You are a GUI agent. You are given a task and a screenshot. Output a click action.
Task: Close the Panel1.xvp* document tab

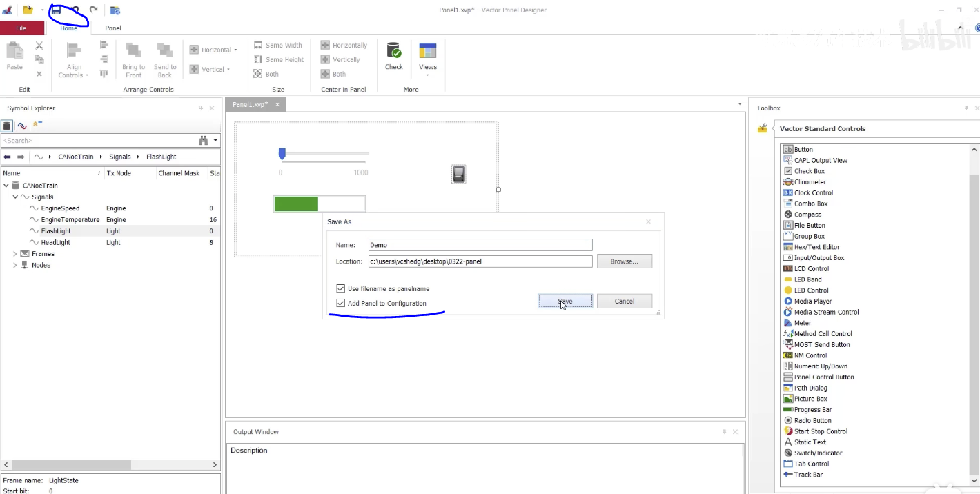click(277, 104)
